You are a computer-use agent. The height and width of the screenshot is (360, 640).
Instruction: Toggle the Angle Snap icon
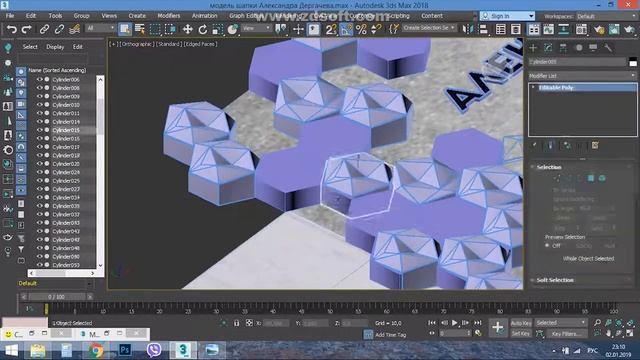tap(346, 29)
